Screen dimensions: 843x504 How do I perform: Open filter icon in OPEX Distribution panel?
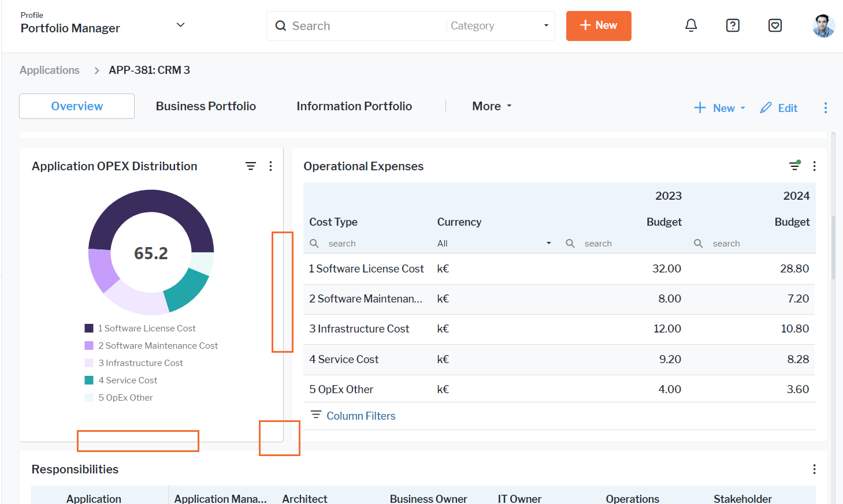[251, 166]
